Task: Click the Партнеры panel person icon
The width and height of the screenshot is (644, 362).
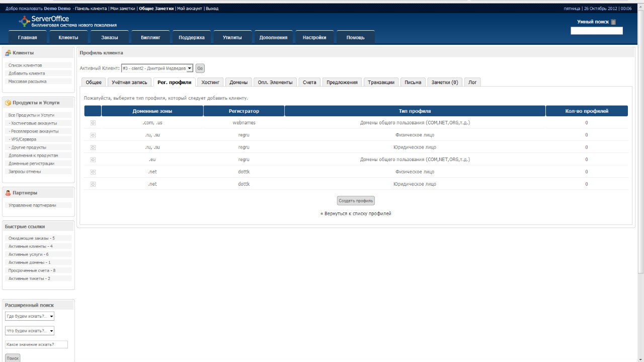Action: (x=8, y=193)
